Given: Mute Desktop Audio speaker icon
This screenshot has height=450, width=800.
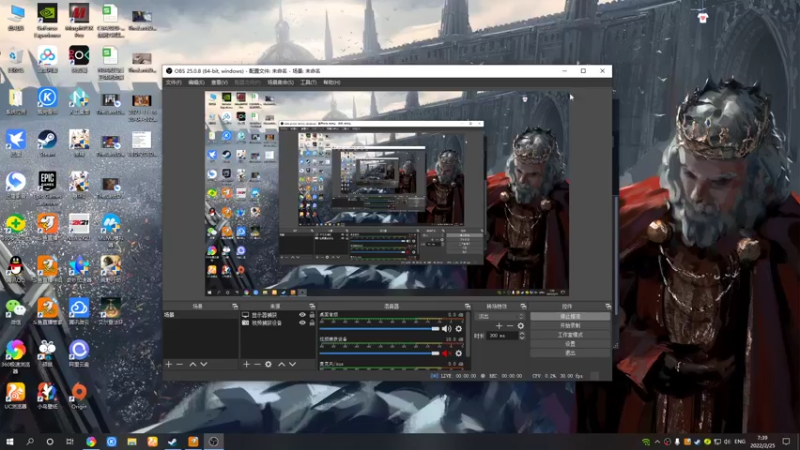Looking at the screenshot, I should pyautogui.click(x=446, y=329).
